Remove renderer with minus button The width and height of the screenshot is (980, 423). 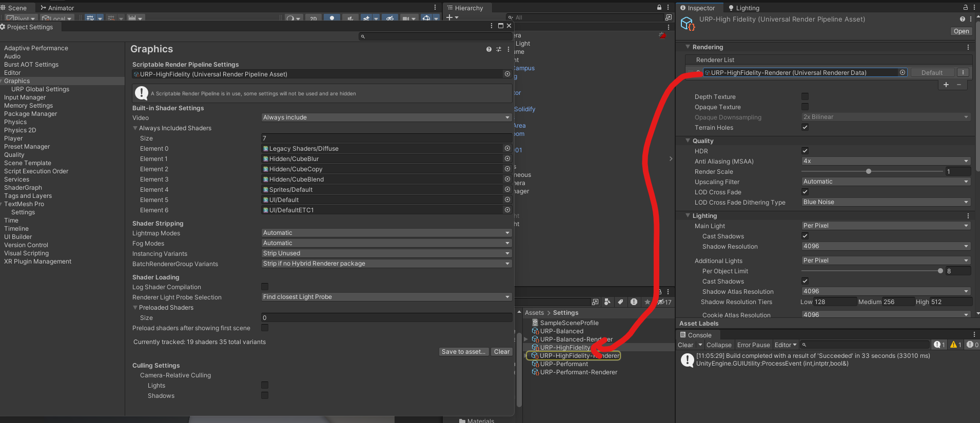[x=959, y=85]
